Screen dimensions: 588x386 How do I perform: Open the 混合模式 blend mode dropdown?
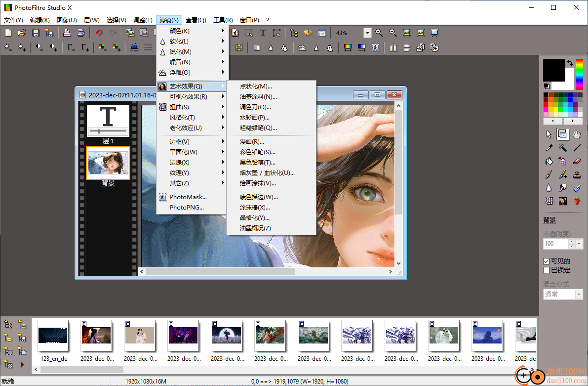[x=579, y=294]
